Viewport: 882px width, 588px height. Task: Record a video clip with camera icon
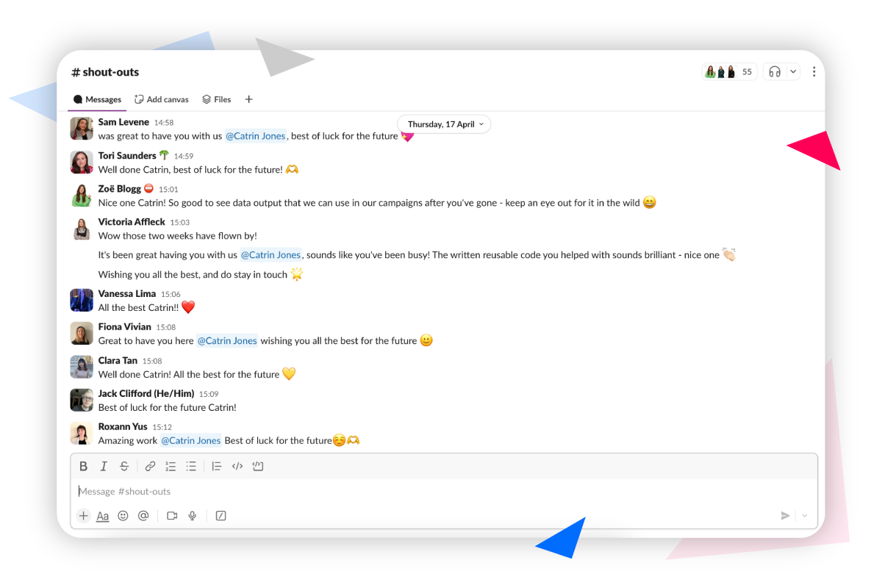(172, 516)
